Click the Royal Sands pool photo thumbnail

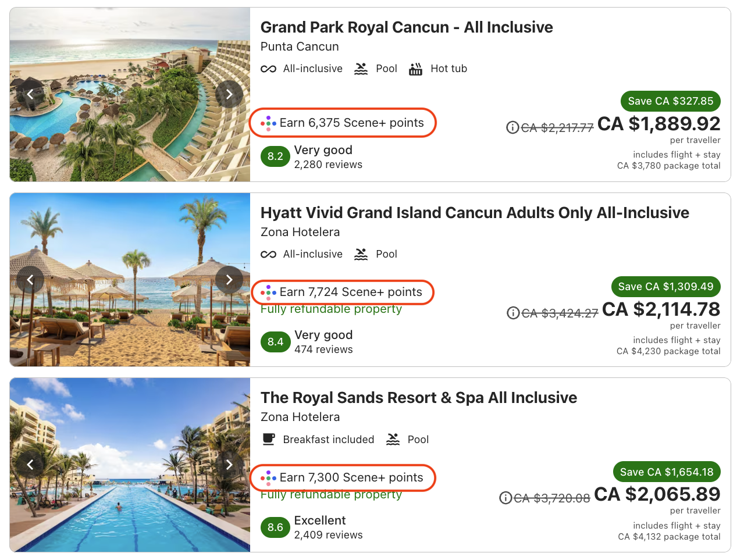point(130,494)
